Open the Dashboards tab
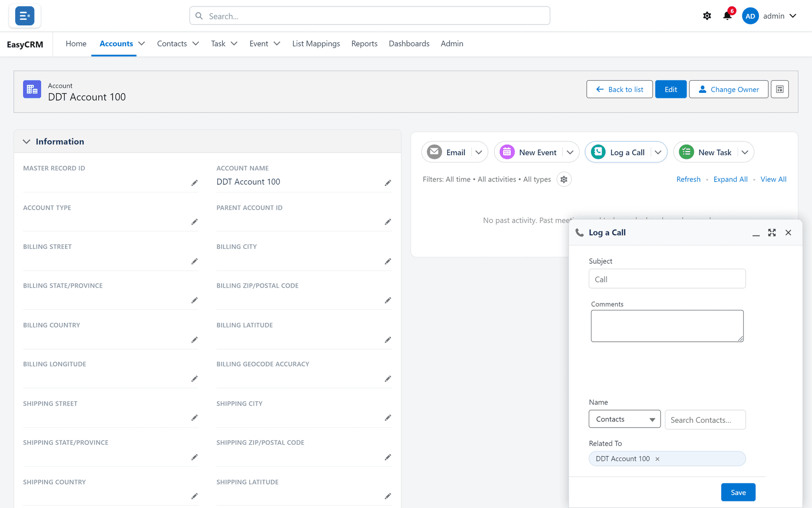812x508 pixels. pyautogui.click(x=409, y=43)
